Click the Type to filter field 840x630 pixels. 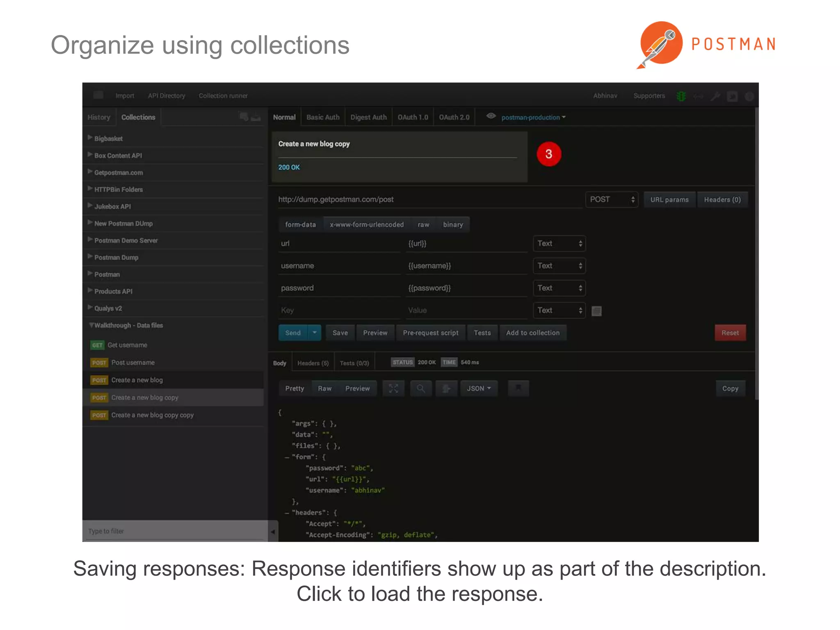[x=175, y=531]
